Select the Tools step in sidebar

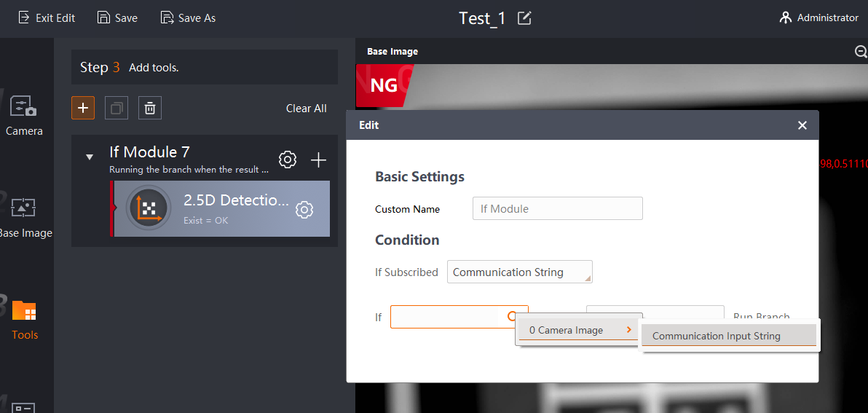tap(24, 320)
